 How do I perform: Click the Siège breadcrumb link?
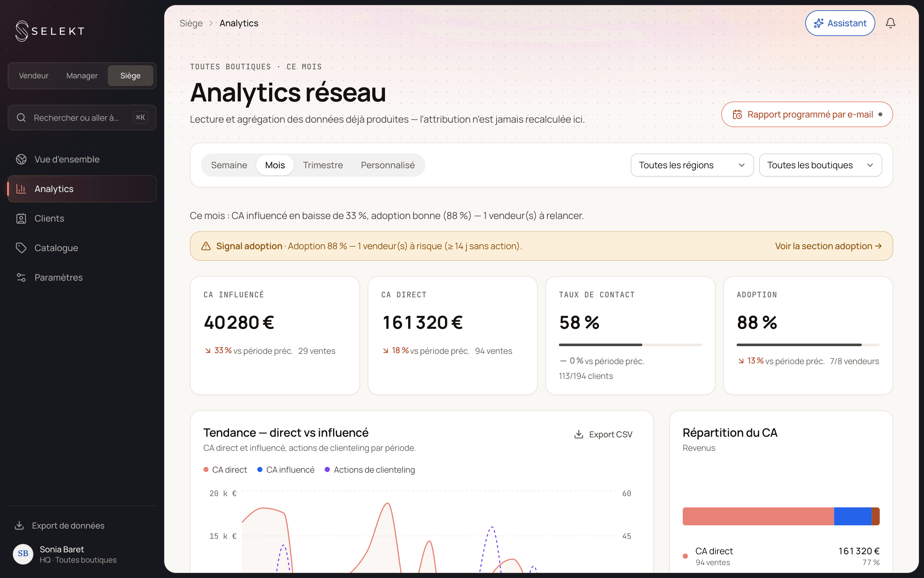[x=191, y=23]
